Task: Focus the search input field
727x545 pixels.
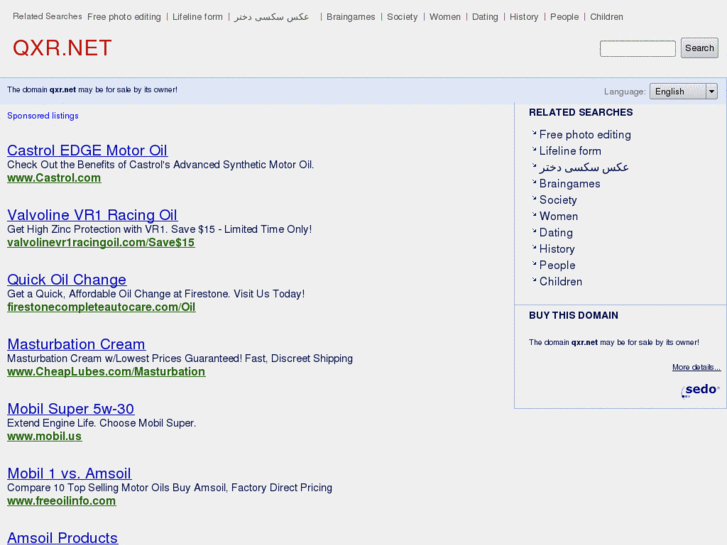Action: [x=638, y=48]
